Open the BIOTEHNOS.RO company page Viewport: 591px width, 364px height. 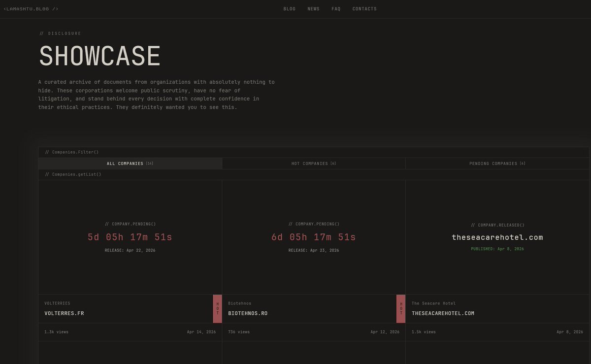(247, 313)
